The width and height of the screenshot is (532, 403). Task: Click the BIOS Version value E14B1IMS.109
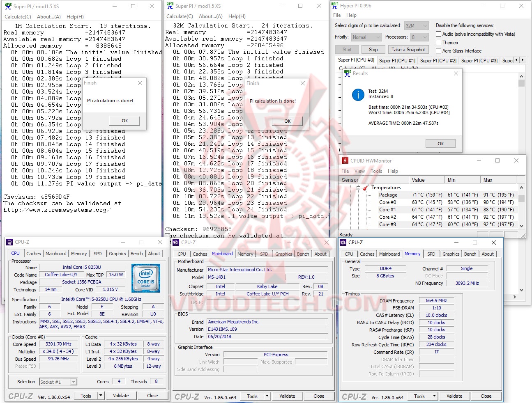267,329
